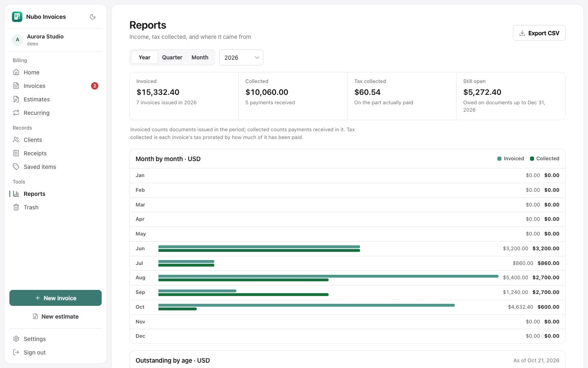
Task: Click the Tax collected amount $60.54
Action: (x=367, y=92)
